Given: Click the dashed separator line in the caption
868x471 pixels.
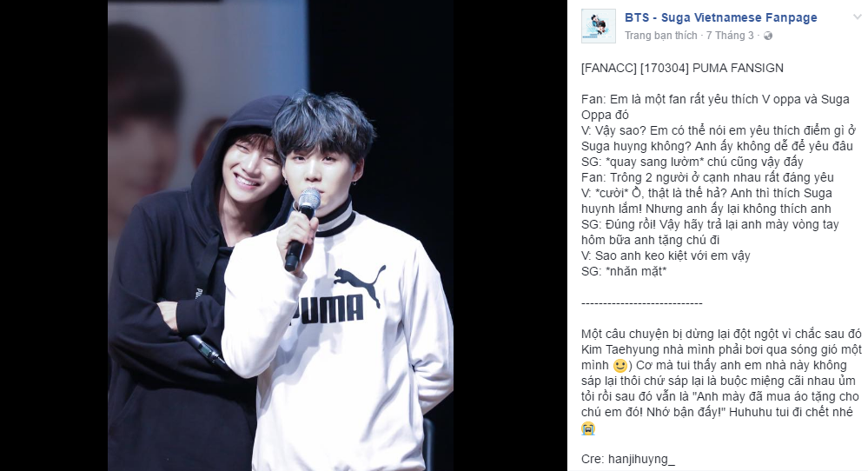Looking at the screenshot, I should pos(641,303).
